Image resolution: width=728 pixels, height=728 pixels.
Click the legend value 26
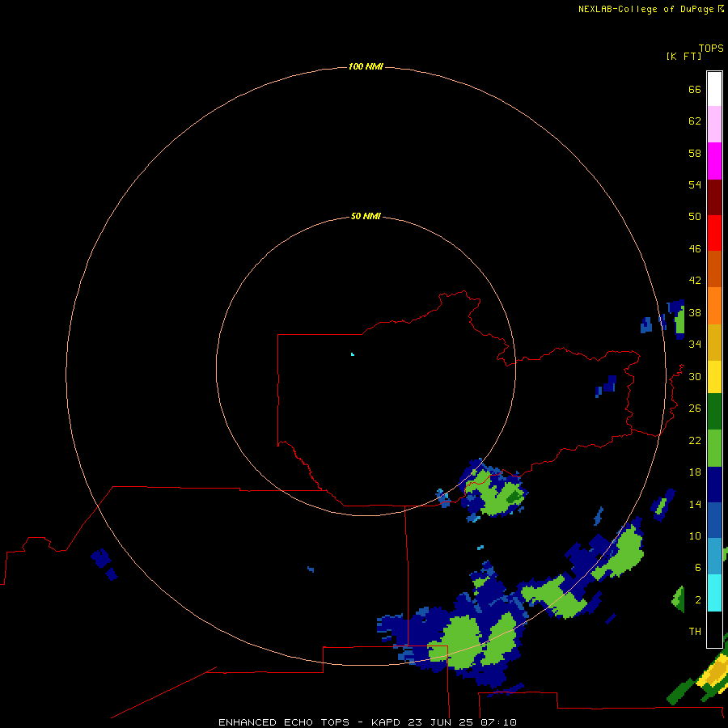coord(695,408)
